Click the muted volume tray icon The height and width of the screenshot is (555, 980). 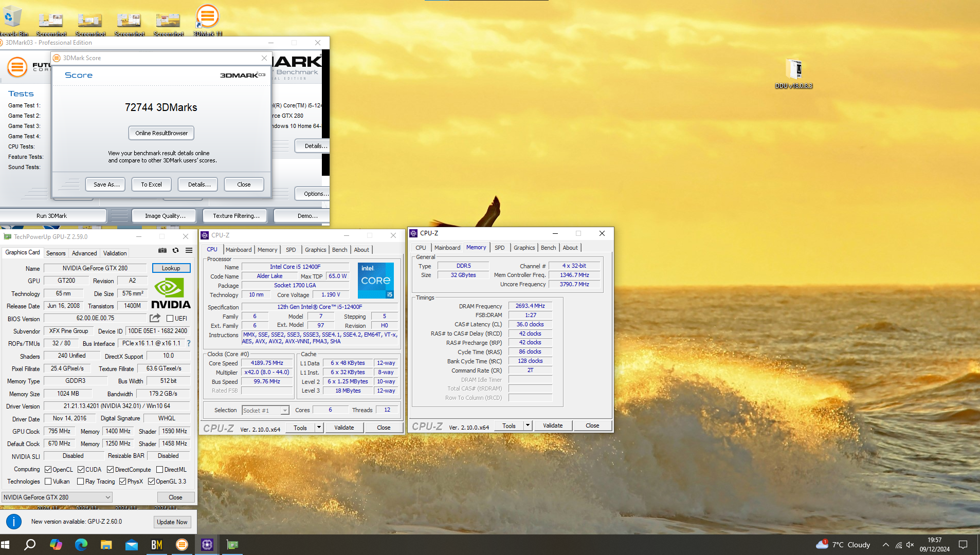tap(910, 545)
